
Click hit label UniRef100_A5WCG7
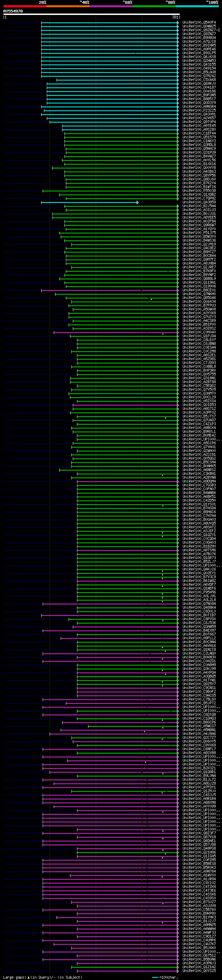click(199, 726)
